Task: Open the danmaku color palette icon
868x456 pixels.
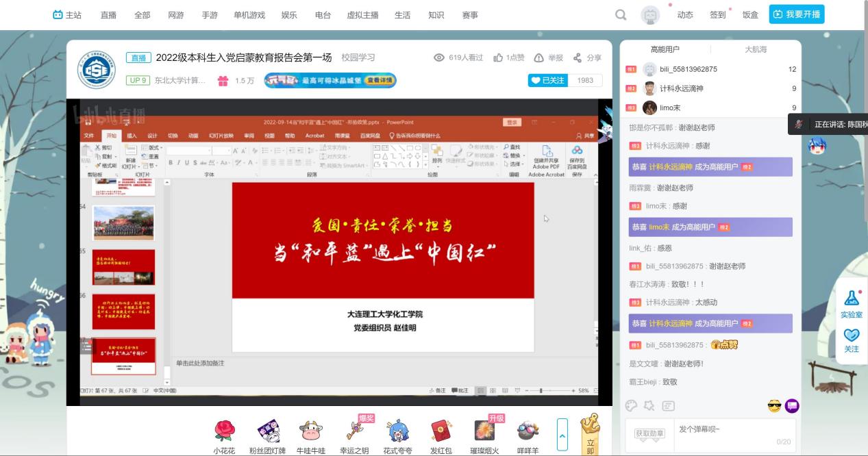Action: (632, 406)
